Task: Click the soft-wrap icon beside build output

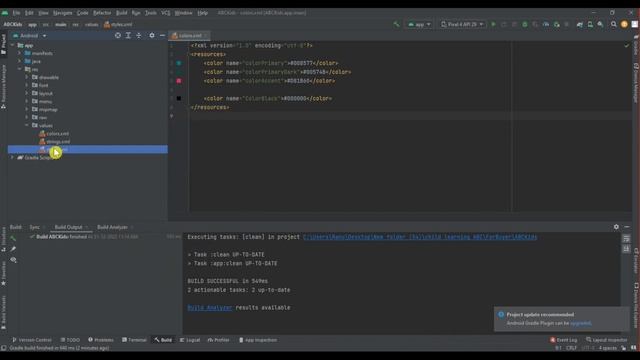Action: pos(627,238)
